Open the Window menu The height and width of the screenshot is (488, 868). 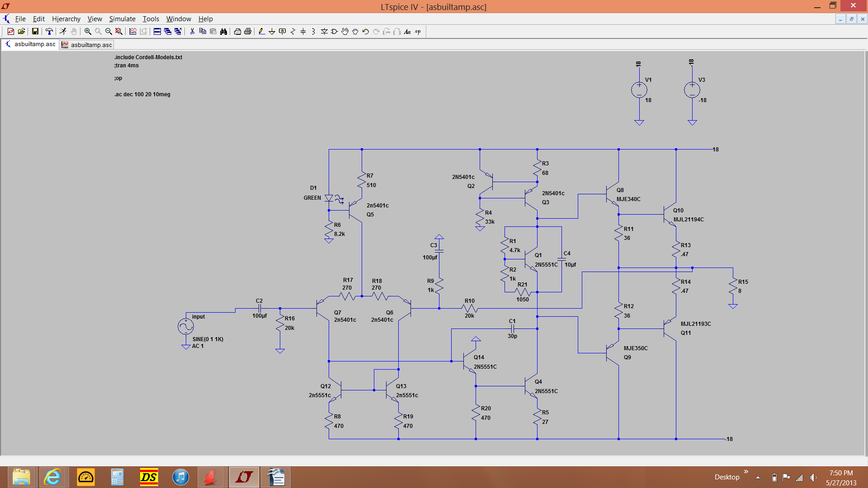point(179,19)
